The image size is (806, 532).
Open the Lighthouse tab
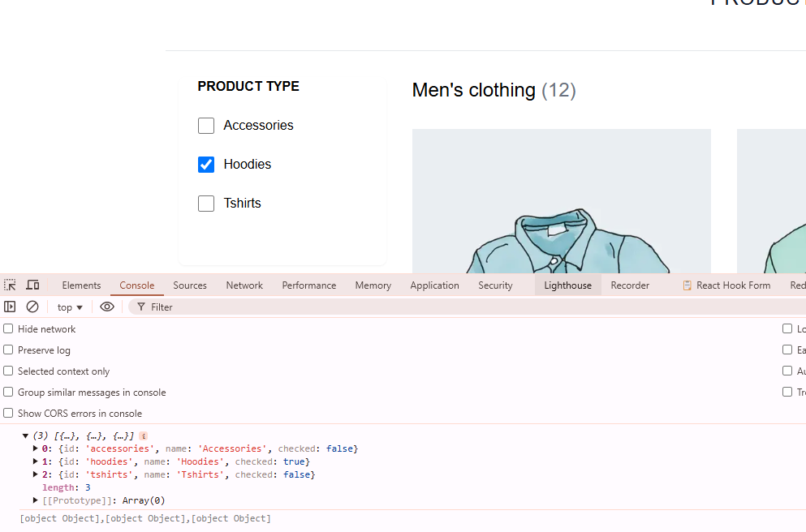[567, 285]
